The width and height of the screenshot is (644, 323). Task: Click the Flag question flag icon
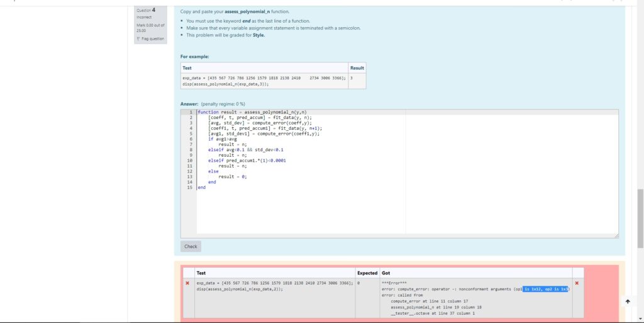(x=138, y=38)
